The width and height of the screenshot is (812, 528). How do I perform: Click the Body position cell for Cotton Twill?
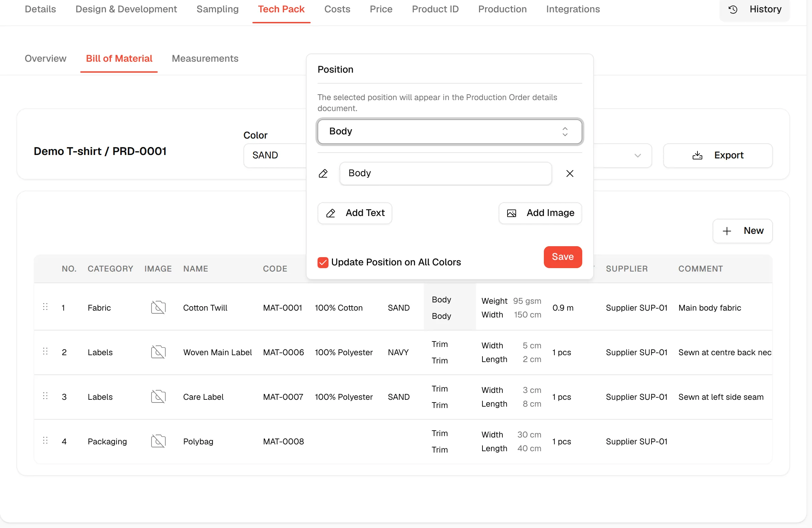(x=450, y=308)
